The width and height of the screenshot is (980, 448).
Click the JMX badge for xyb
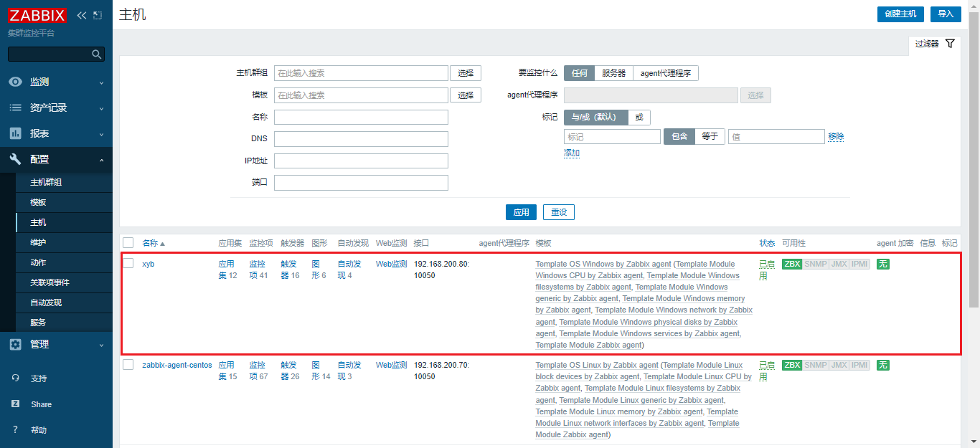(839, 264)
